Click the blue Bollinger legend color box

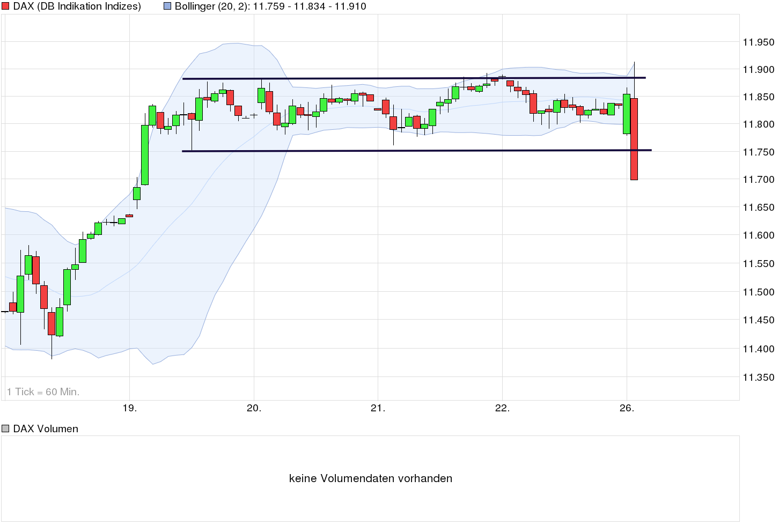(x=167, y=6)
